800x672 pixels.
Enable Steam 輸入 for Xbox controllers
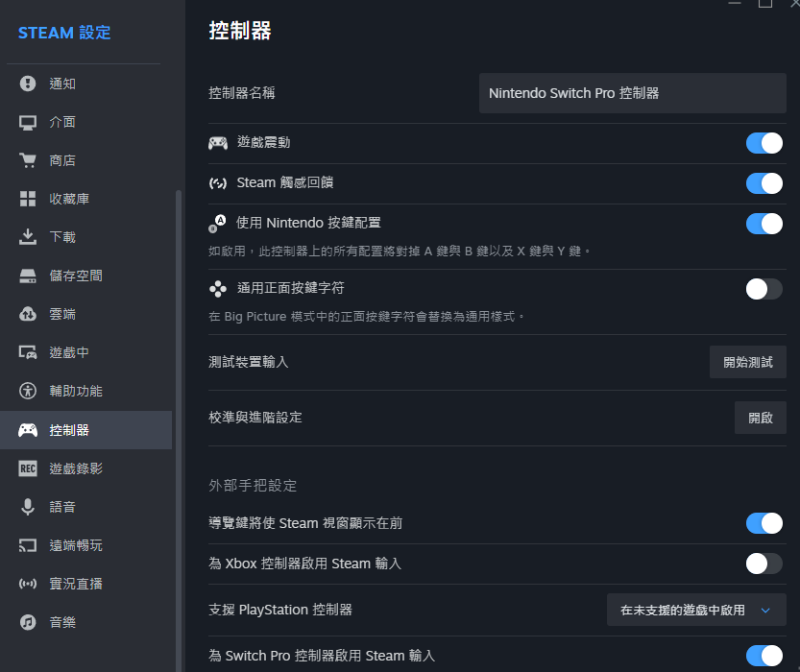coord(764,564)
